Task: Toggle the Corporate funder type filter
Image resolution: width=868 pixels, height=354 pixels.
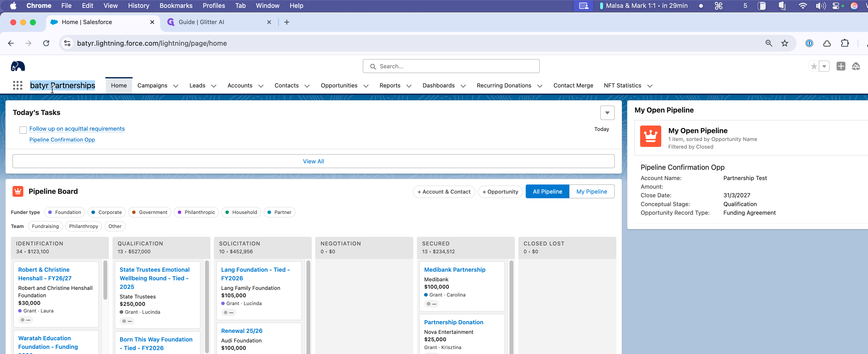Action: [x=107, y=212]
